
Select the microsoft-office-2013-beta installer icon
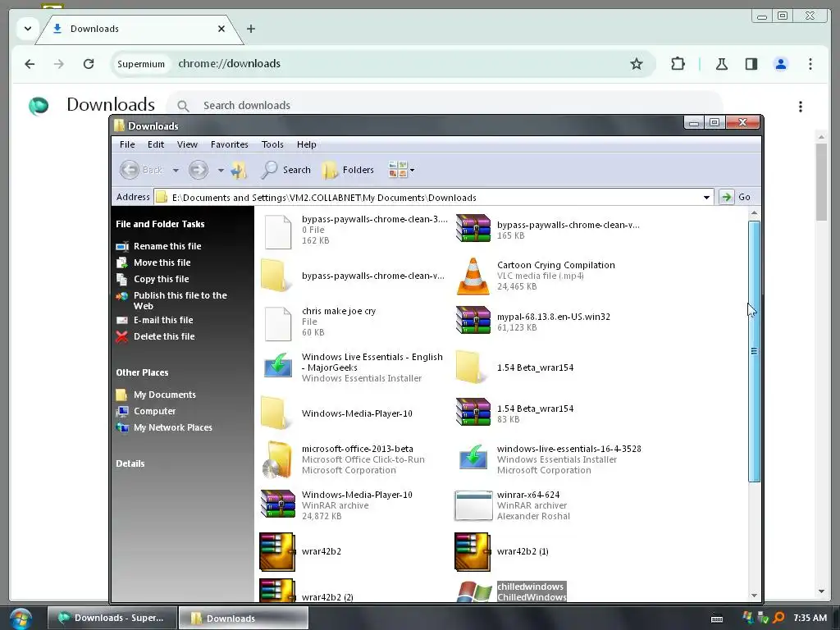pyautogui.click(x=277, y=459)
